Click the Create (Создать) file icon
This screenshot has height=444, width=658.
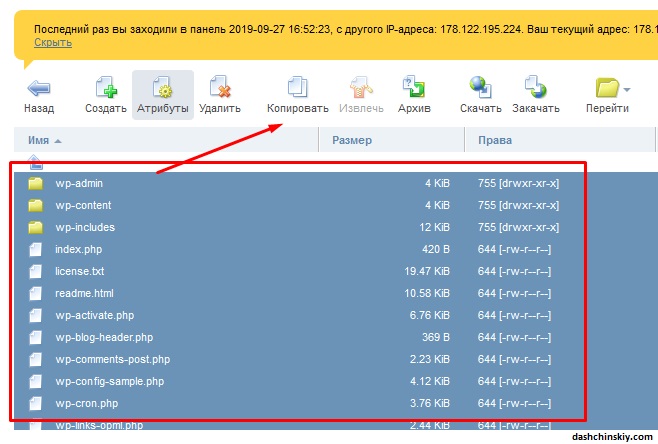105,88
